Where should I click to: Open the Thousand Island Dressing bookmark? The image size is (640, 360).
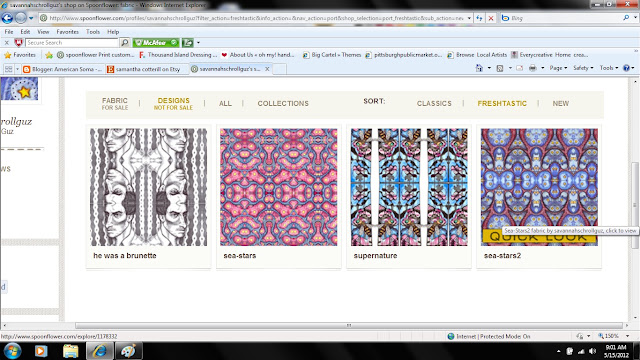click(178, 55)
